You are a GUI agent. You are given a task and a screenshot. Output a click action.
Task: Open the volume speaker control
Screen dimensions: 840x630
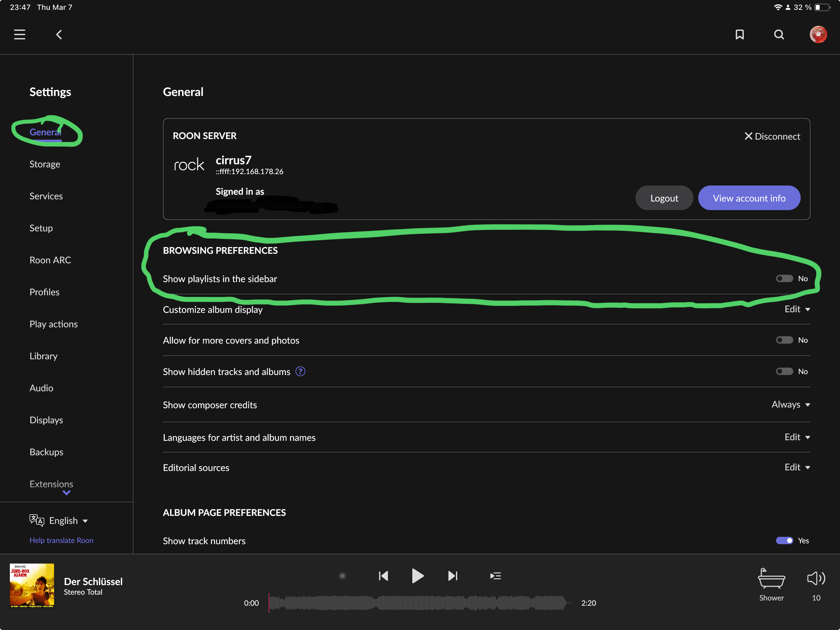click(x=816, y=578)
